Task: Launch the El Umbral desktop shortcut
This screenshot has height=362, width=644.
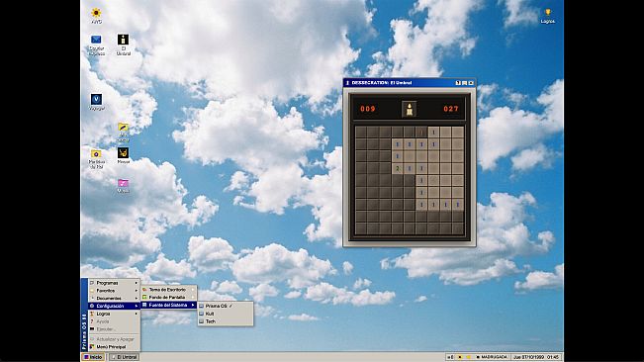Action: 124,45
